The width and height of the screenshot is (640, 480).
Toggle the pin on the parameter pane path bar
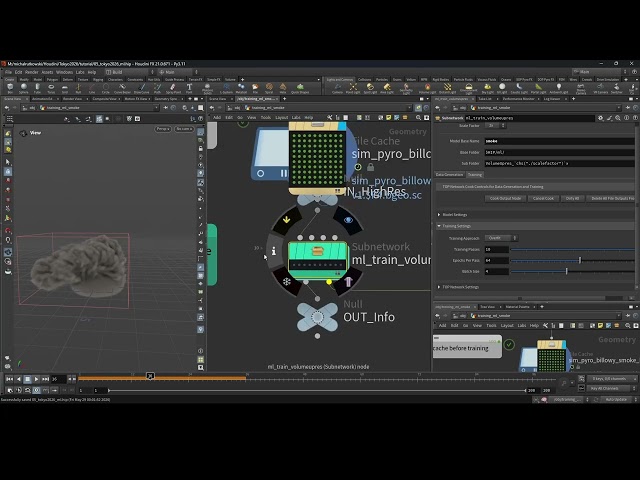tap(627, 108)
